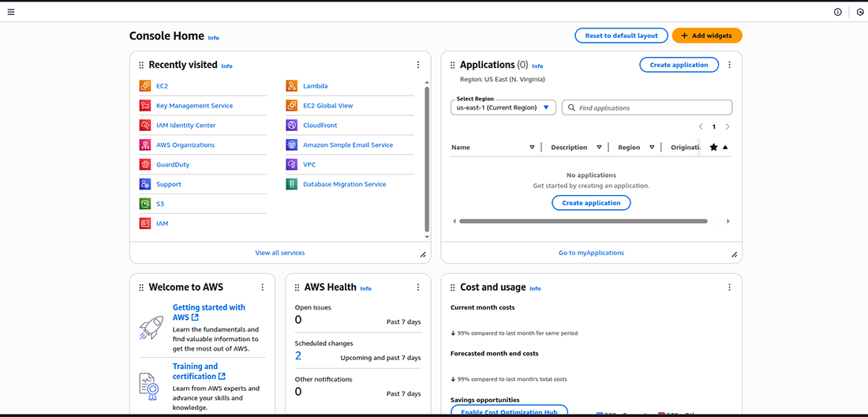Click Create application button under No applications
The height and width of the screenshot is (417, 868).
point(591,203)
